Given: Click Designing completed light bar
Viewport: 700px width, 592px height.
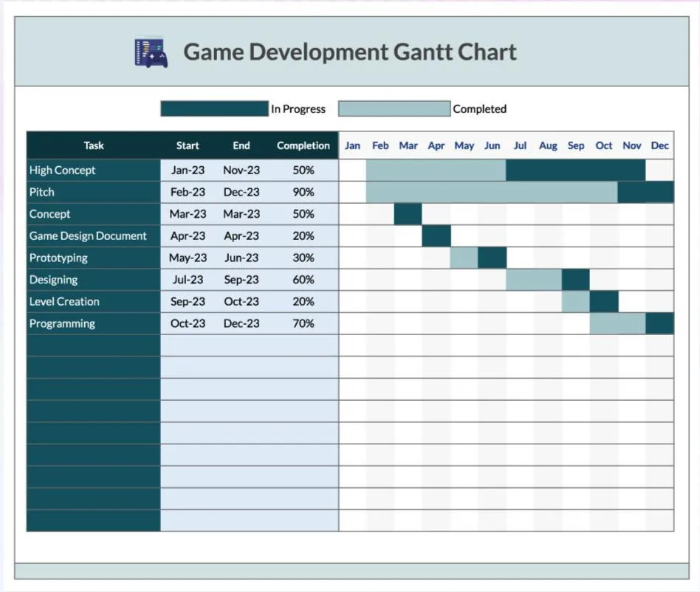Looking at the screenshot, I should pyautogui.click(x=534, y=279).
